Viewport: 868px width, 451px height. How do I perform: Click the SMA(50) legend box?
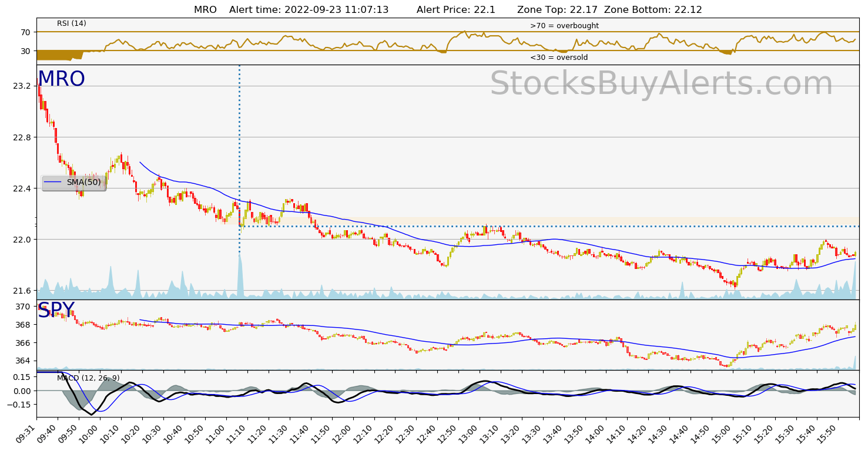(74, 183)
